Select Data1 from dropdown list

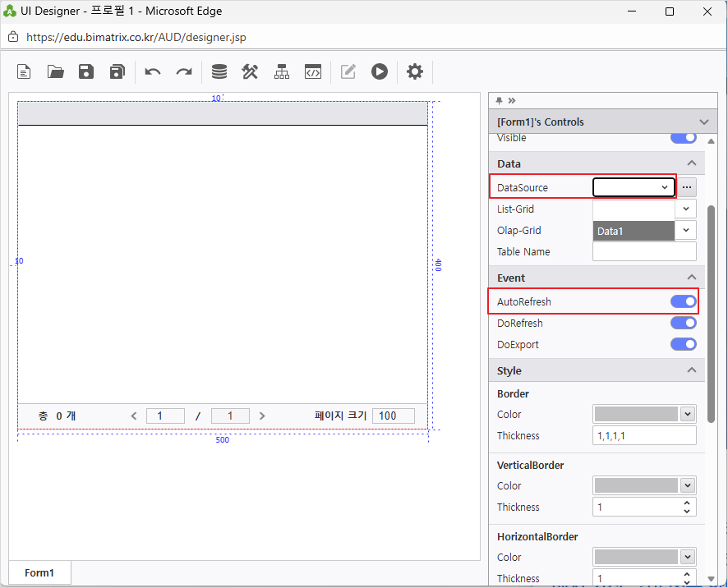[x=634, y=231]
